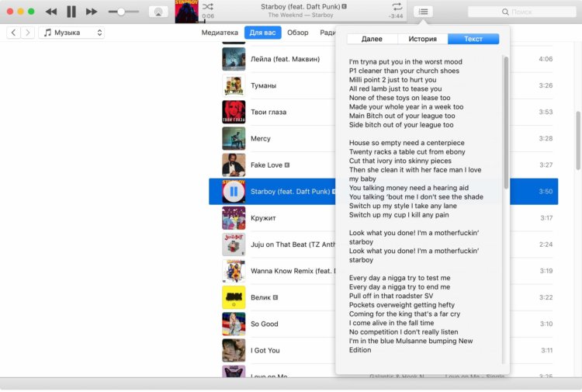582x392 pixels.
Task: Click the Лейла album artwork
Action: point(234,59)
